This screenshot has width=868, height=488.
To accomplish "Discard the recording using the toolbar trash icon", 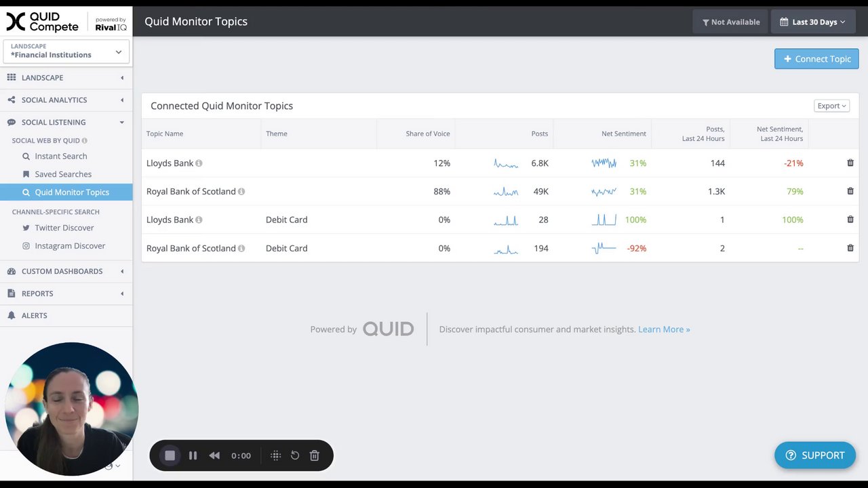I will click(x=315, y=455).
